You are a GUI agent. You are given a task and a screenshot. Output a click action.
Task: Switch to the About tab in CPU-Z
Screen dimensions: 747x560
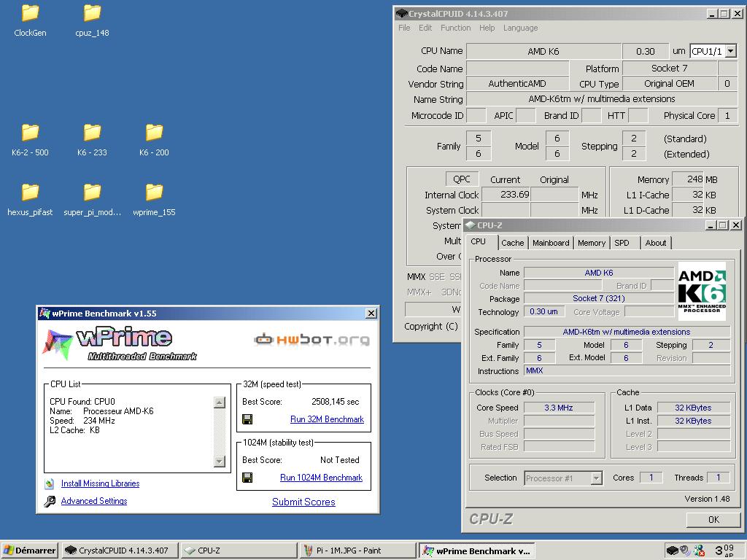pyautogui.click(x=656, y=243)
